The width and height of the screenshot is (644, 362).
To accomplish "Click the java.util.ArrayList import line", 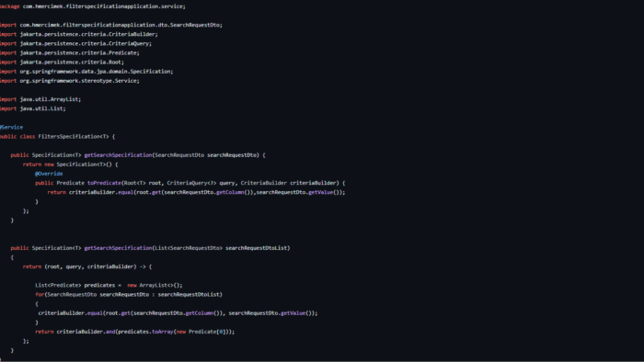I will tap(40, 99).
